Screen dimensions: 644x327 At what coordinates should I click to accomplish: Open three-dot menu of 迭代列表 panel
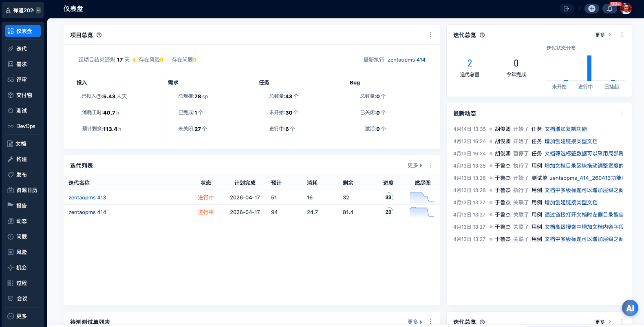[430, 166]
